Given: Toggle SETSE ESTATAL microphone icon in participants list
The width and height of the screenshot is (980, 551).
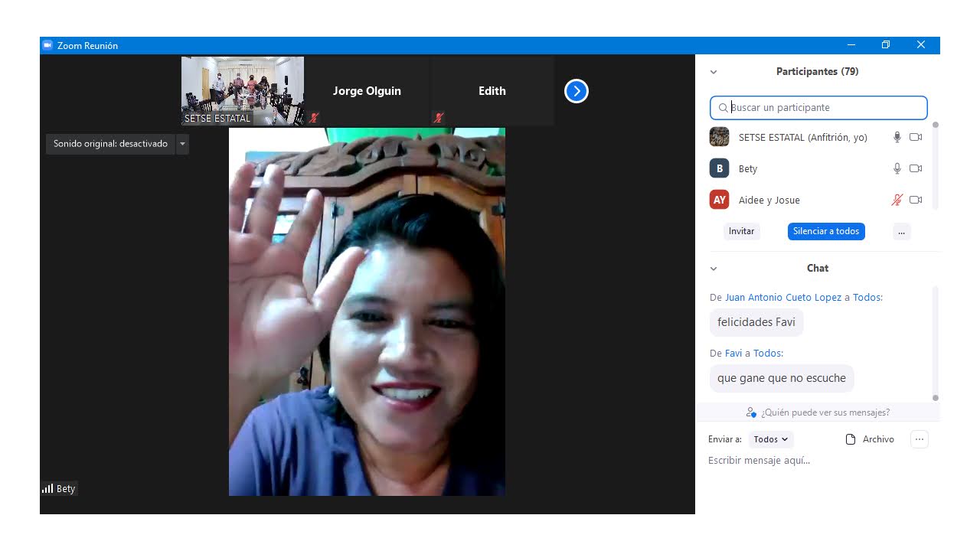Looking at the screenshot, I should pos(897,137).
